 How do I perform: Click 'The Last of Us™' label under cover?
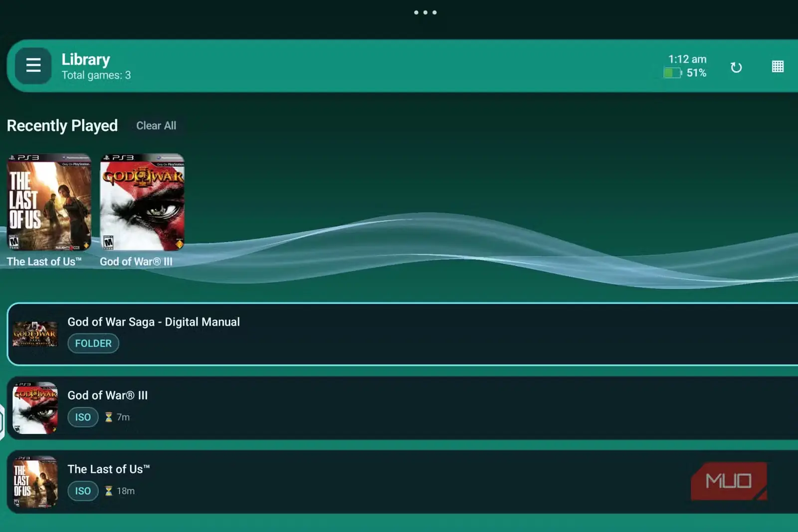(x=44, y=261)
